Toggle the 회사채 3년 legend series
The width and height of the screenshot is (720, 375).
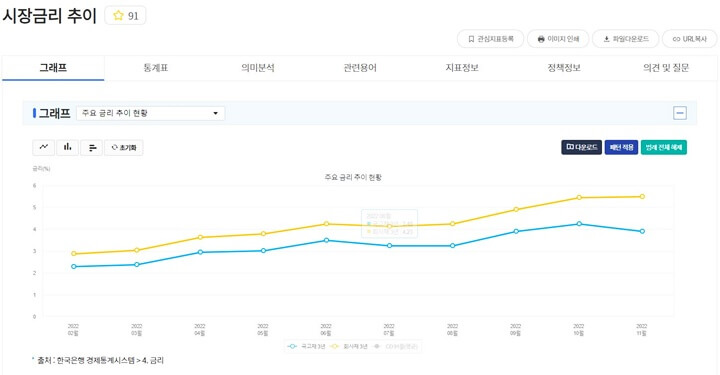(x=349, y=347)
